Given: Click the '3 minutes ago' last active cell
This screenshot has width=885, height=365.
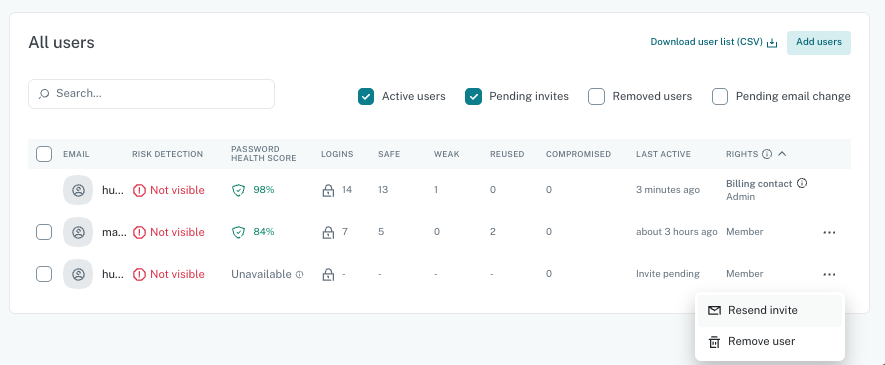Looking at the screenshot, I should point(668,190).
